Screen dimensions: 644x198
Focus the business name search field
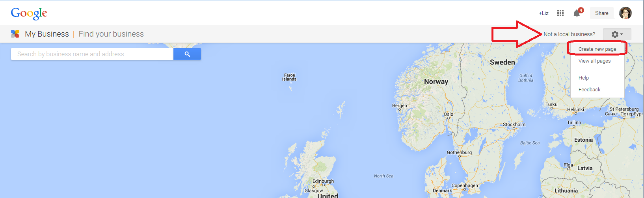[x=92, y=54]
